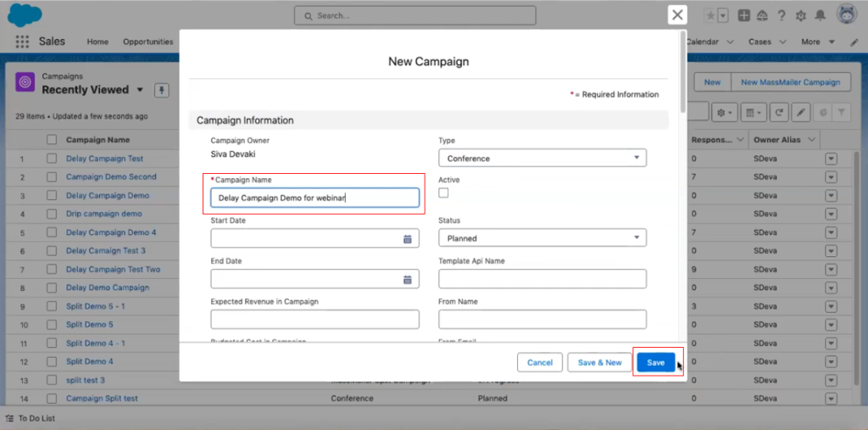Viewport: 868px width, 430px height.
Task: Pin the Recently Viewed list view
Action: click(161, 90)
